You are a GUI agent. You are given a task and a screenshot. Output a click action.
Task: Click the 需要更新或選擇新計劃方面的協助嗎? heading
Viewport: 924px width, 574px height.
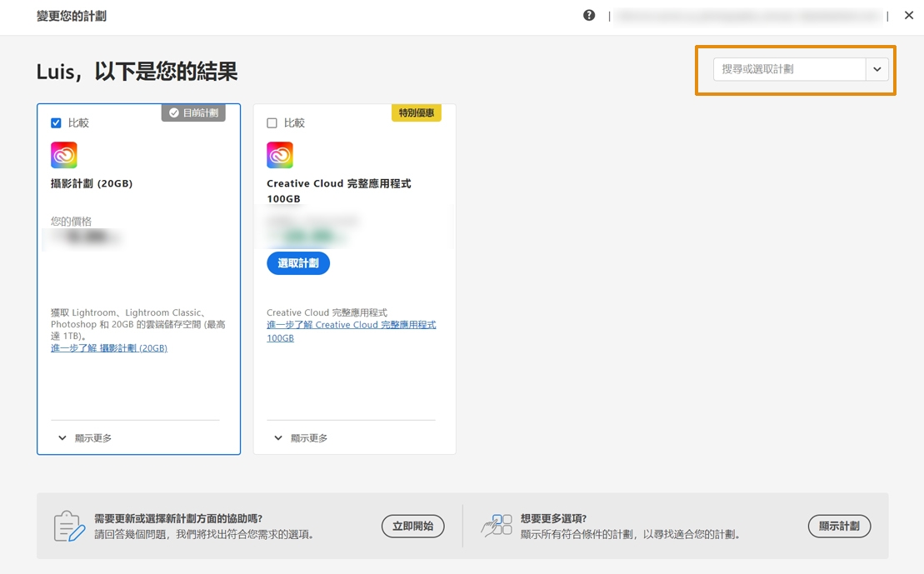click(x=178, y=519)
